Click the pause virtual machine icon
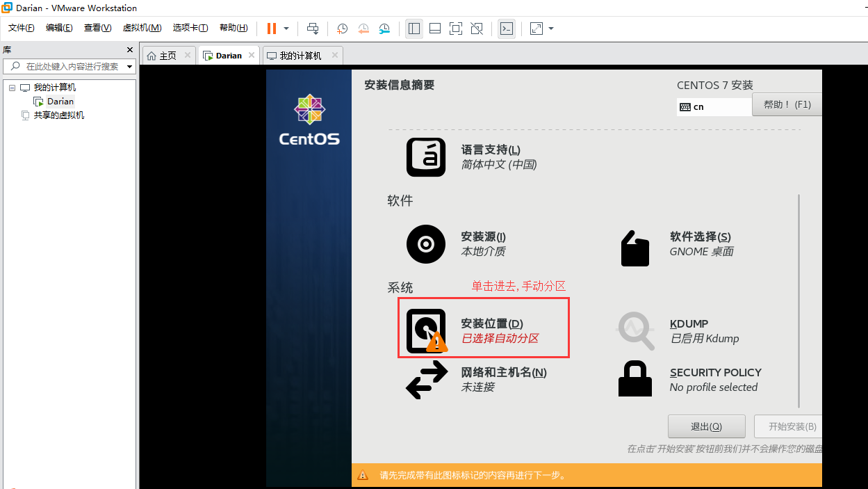This screenshot has width=868, height=489. [x=272, y=29]
